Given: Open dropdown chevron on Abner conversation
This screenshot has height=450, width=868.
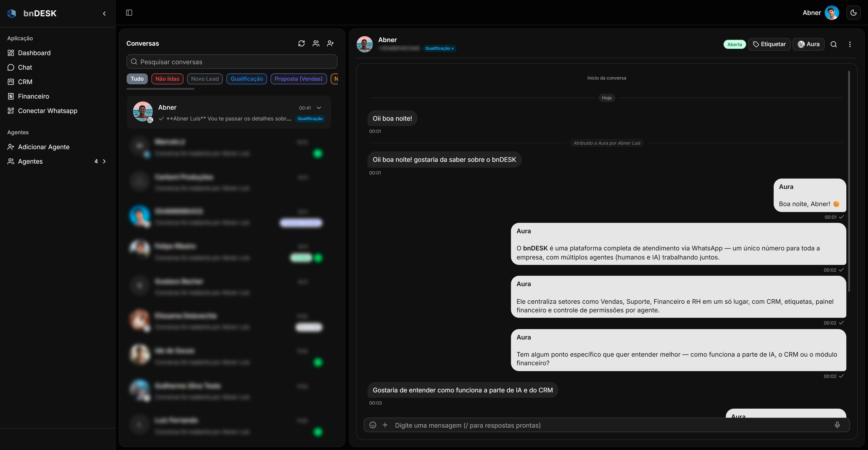Looking at the screenshot, I should [319, 108].
